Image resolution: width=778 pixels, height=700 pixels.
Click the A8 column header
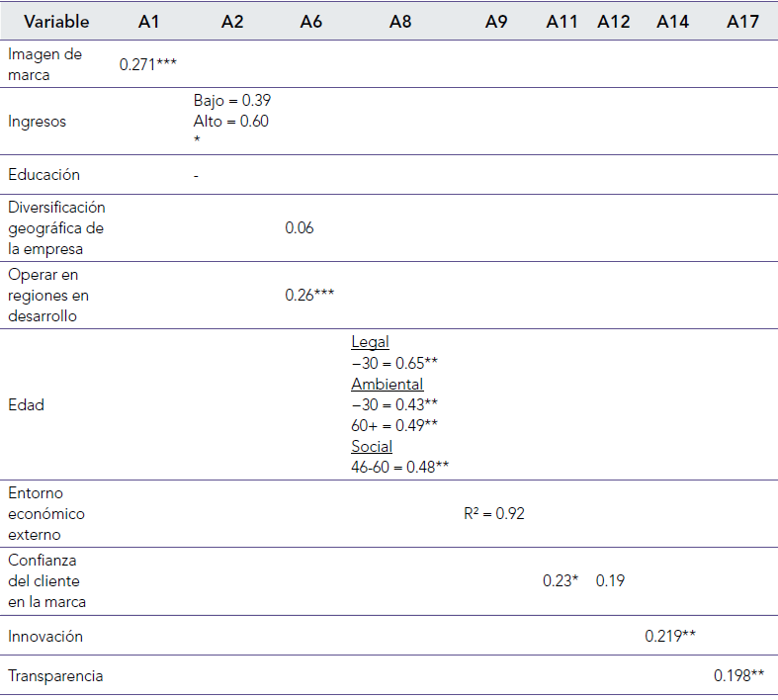point(400,22)
